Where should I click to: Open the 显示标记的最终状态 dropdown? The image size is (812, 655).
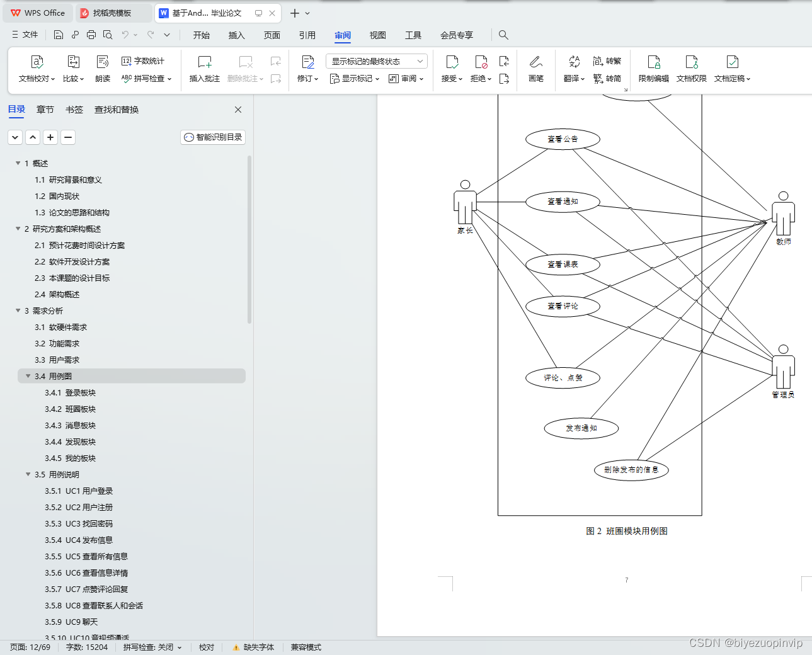coord(377,61)
